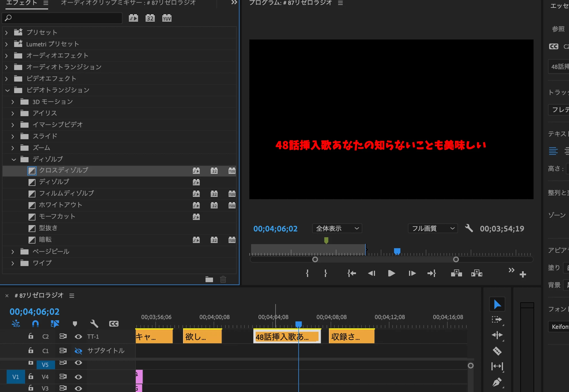Toggle lock on C2 caption track
Viewport: 569px width, 392px height.
pos(31,336)
